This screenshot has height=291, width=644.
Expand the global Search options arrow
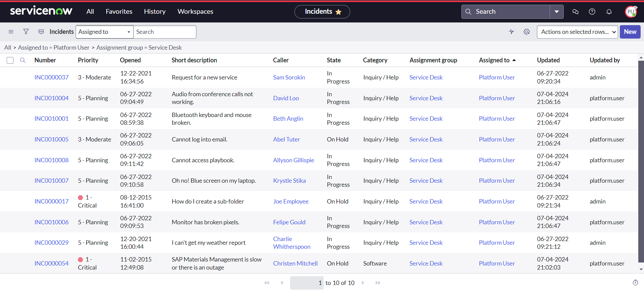pos(556,12)
